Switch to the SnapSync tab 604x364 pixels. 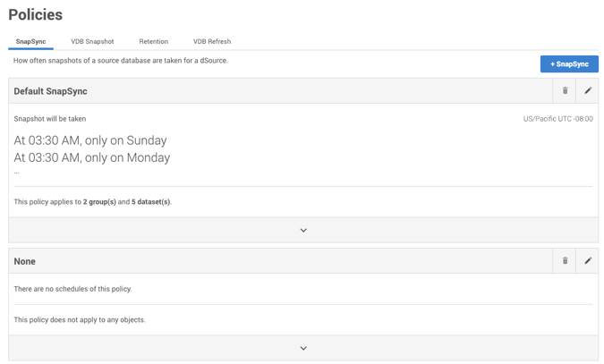(30, 41)
